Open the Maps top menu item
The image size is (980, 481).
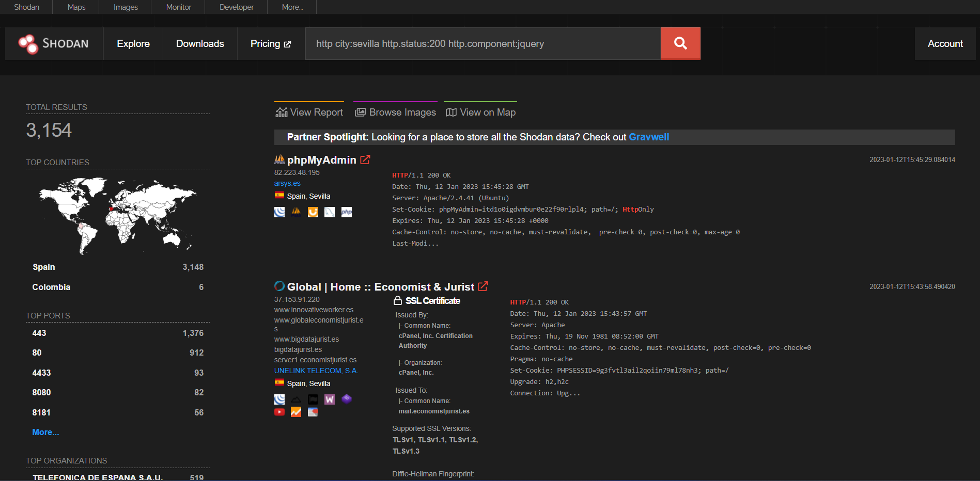(76, 7)
